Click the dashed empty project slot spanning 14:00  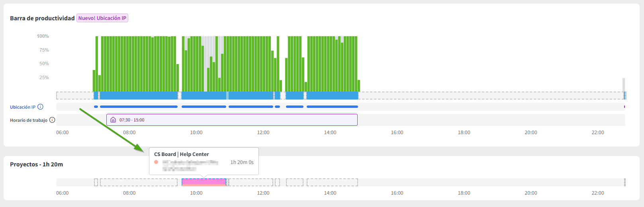[x=332, y=182]
